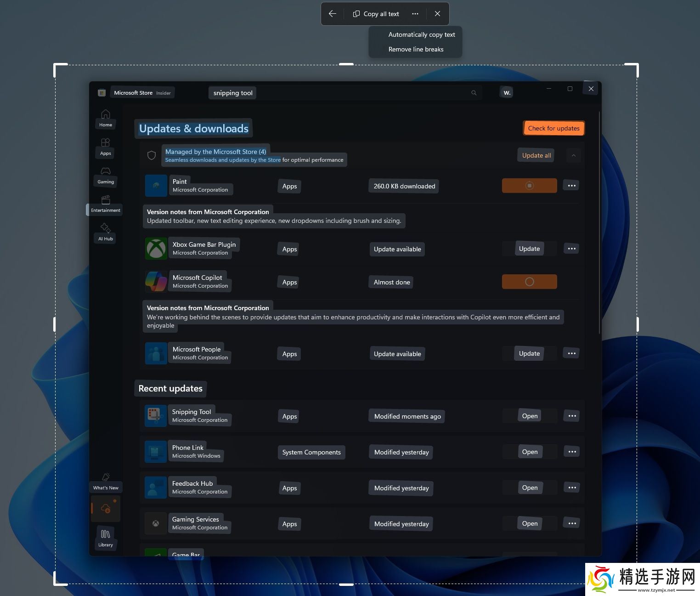Image resolution: width=700 pixels, height=596 pixels.
Task: Toggle Automatically copy text option
Action: (x=421, y=34)
